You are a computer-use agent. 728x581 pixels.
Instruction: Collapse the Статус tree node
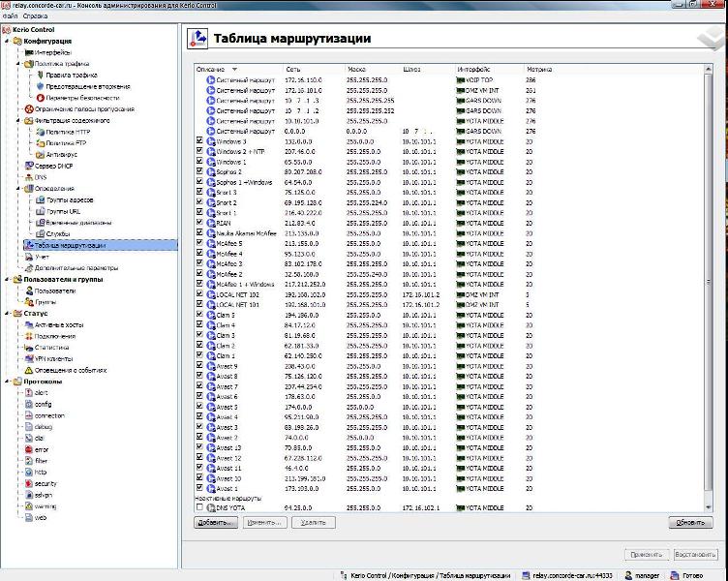tap(7, 314)
